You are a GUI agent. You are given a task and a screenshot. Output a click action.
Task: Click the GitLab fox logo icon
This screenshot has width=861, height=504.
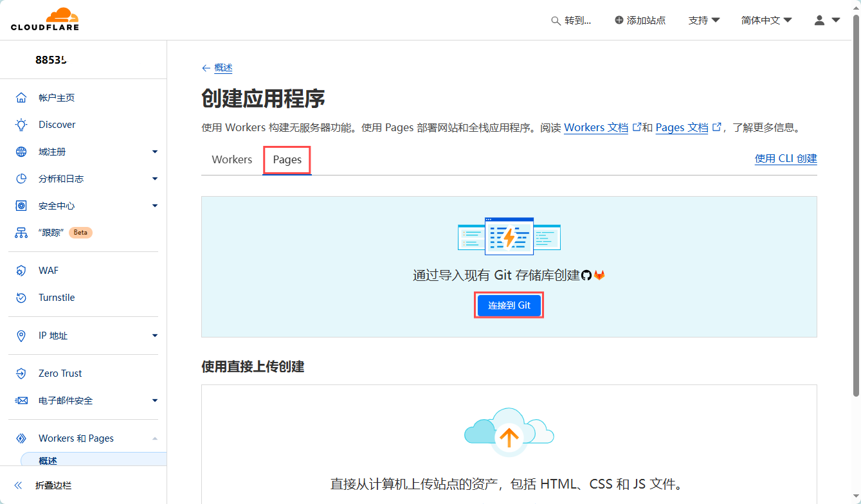(x=599, y=275)
